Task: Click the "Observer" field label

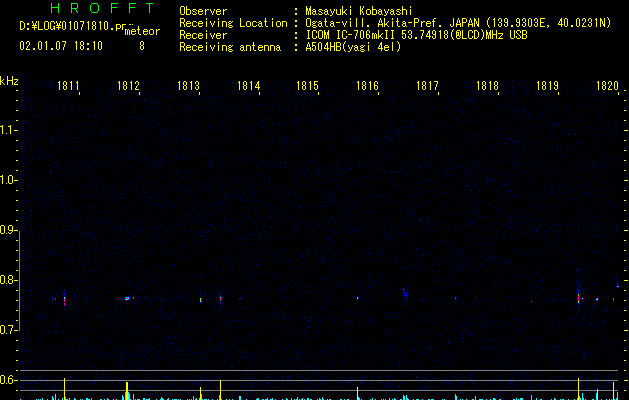Action: 203,11
